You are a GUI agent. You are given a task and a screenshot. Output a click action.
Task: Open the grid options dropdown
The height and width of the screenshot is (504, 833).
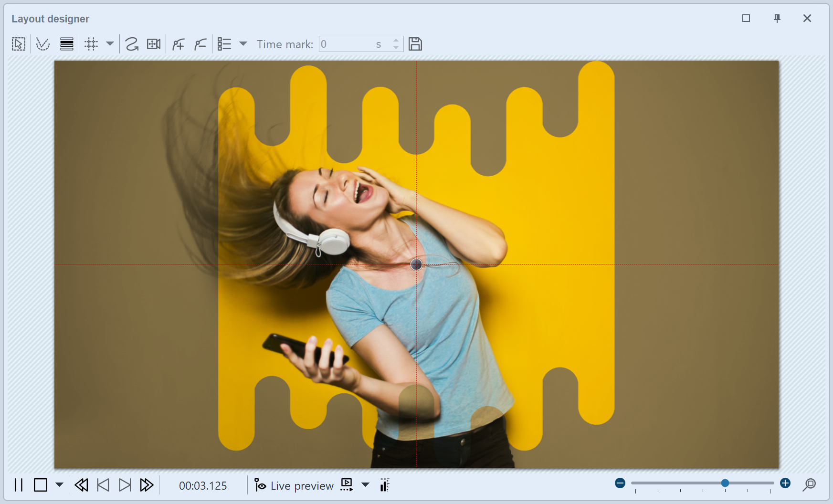pos(110,44)
